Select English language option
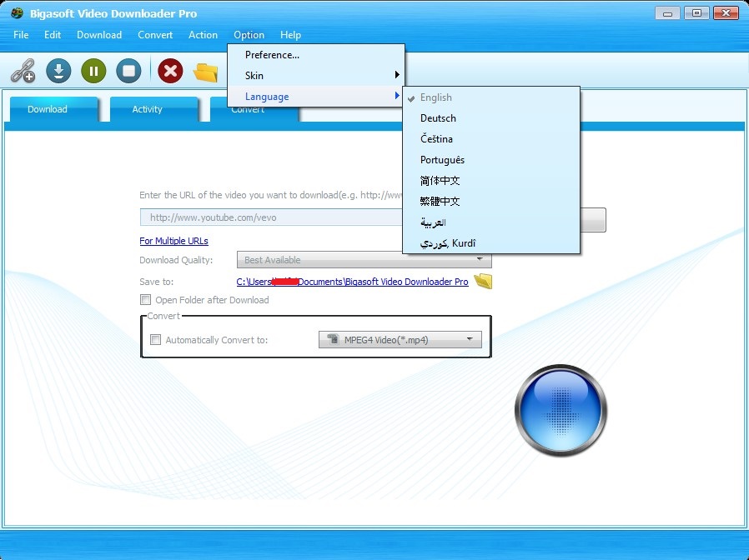The width and height of the screenshot is (749, 560). [491, 97]
